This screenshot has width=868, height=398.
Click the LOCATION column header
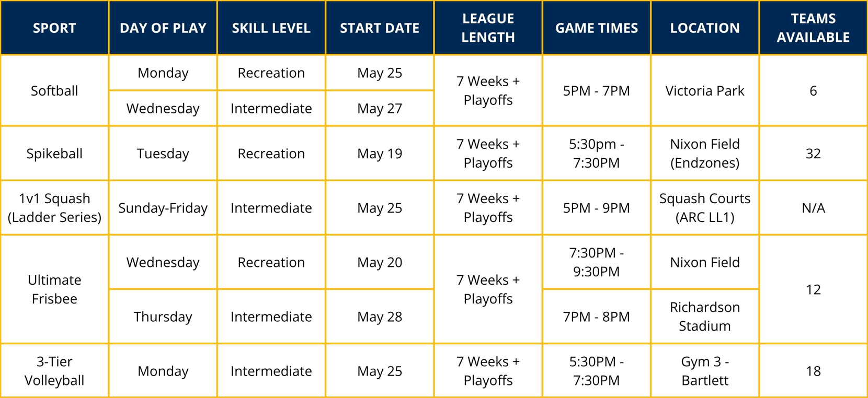pyautogui.click(x=705, y=28)
